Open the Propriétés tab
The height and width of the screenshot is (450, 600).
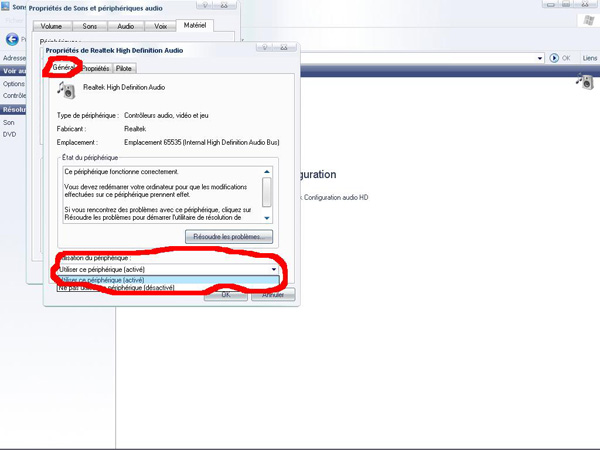[x=95, y=68]
